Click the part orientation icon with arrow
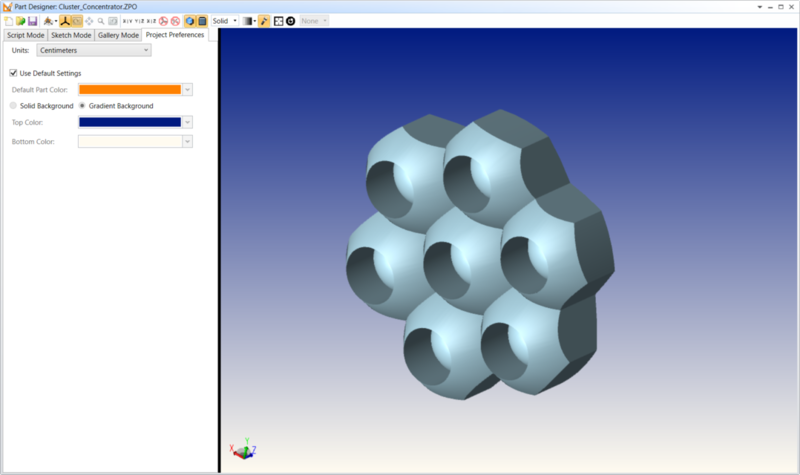Image resolution: width=800 pixels, height=475 pixels. pos(49,21)
